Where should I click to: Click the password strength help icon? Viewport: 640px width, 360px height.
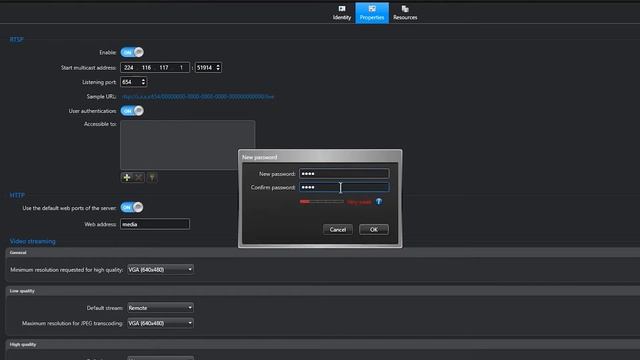coord(379,202)
